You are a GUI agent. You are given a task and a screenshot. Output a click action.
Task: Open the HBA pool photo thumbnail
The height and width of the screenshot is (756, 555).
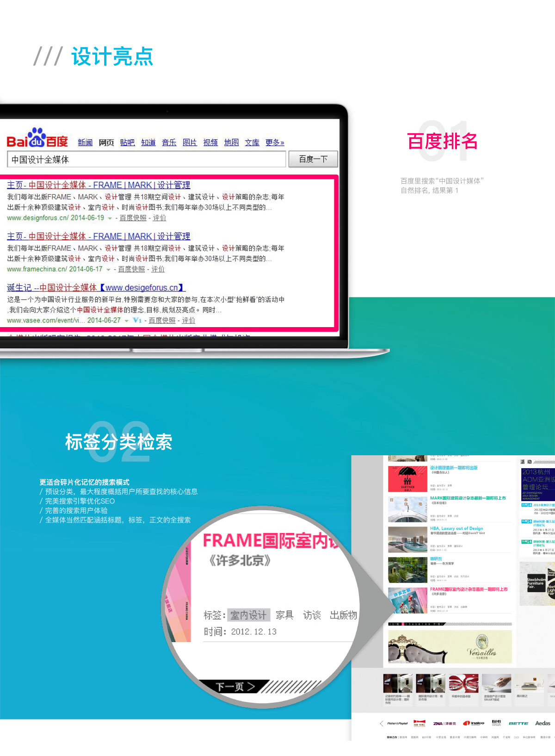[x=407, y=539]
